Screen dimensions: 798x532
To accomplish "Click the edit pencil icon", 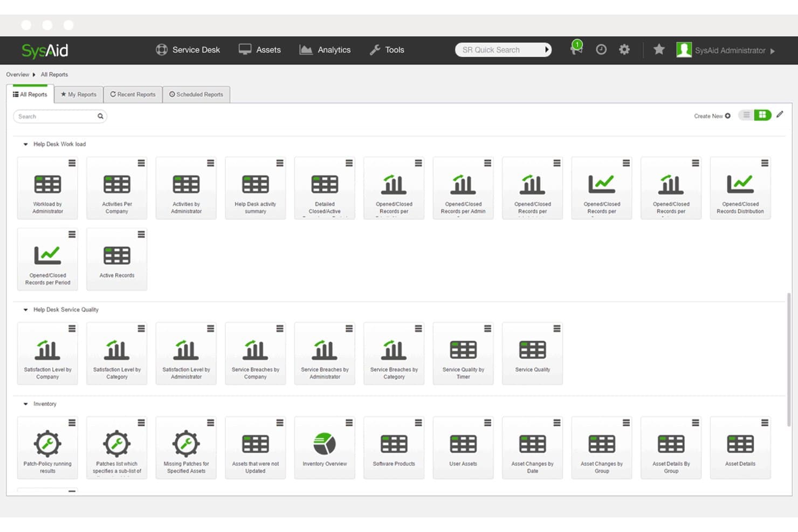I will click(780, 115).
